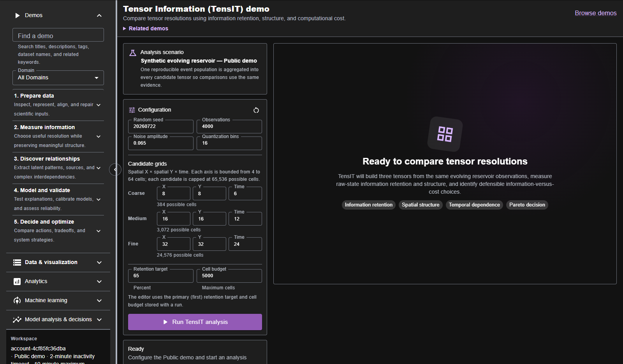This screenshot has width=623, height=364.
Task: Edit the Medium grid Time value
Action: [x=245, y=219]
